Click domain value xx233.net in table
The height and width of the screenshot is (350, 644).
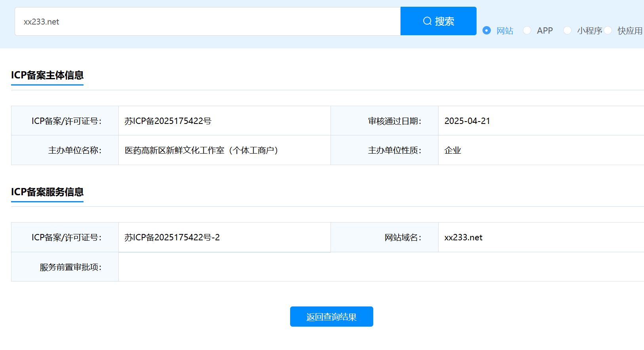464,238
